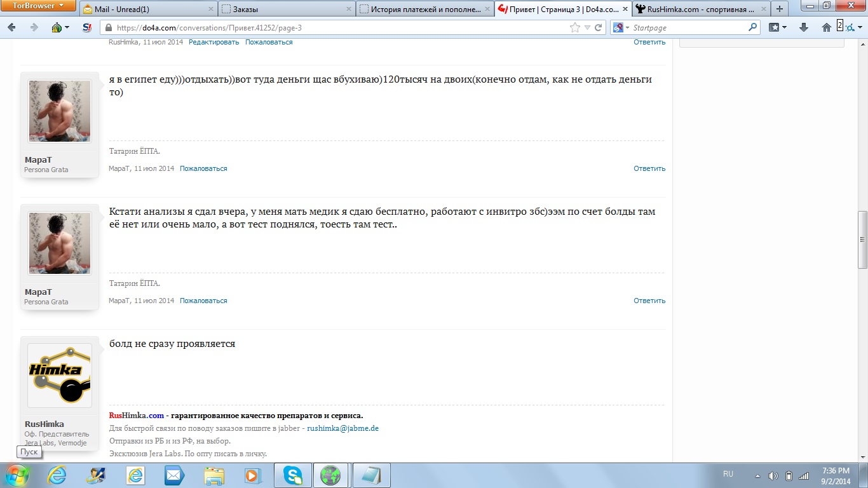The image size is (868, 488).
Task: Click the rushimka@jabme.de jabber link
Action: [x=342, y=428]
